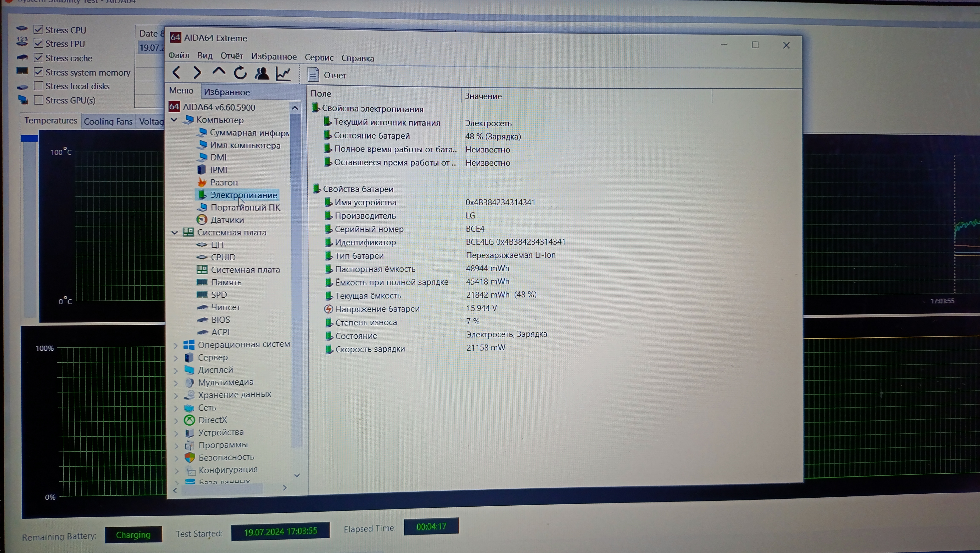
Task: Toggle Stress cache checkbox
Action: [38, 57]
